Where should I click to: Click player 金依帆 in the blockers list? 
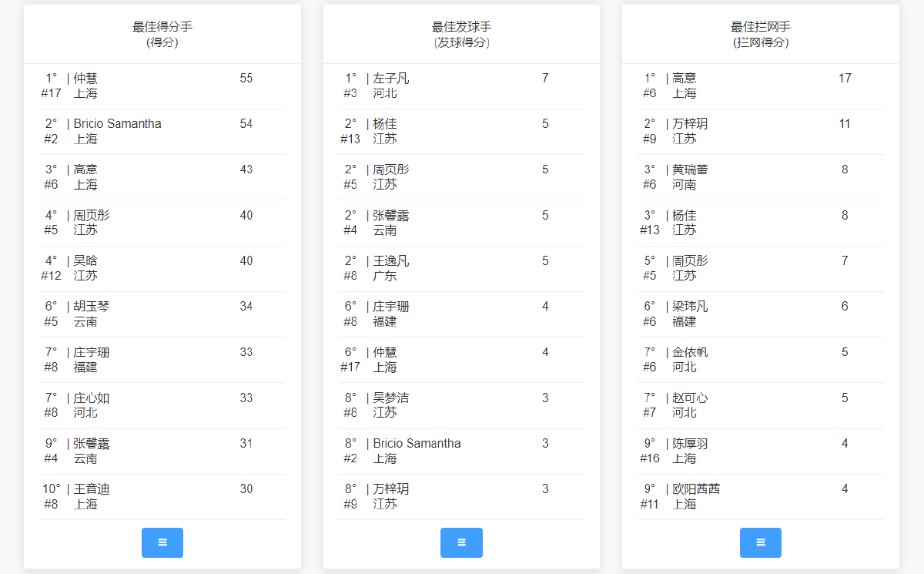click(x=690, y=352)
